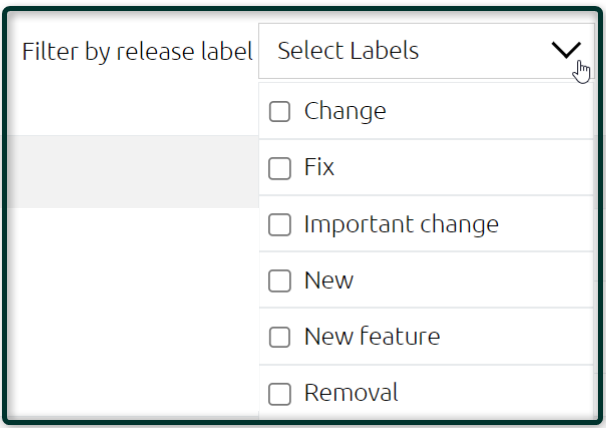The image size is (606, 428).
Task: Tick the Change checkbox
Action: pyautogui.click(x=279, y=112)
